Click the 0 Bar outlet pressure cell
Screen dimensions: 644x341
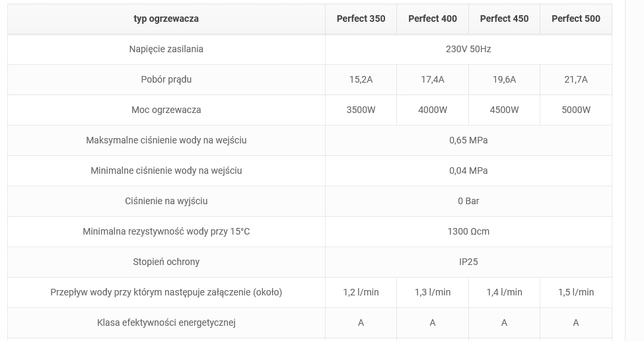click(468, 202)
